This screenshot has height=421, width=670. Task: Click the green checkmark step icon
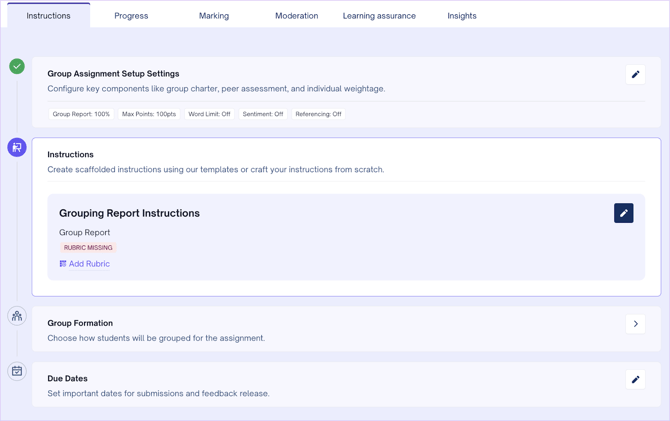(x=17, y=66)
